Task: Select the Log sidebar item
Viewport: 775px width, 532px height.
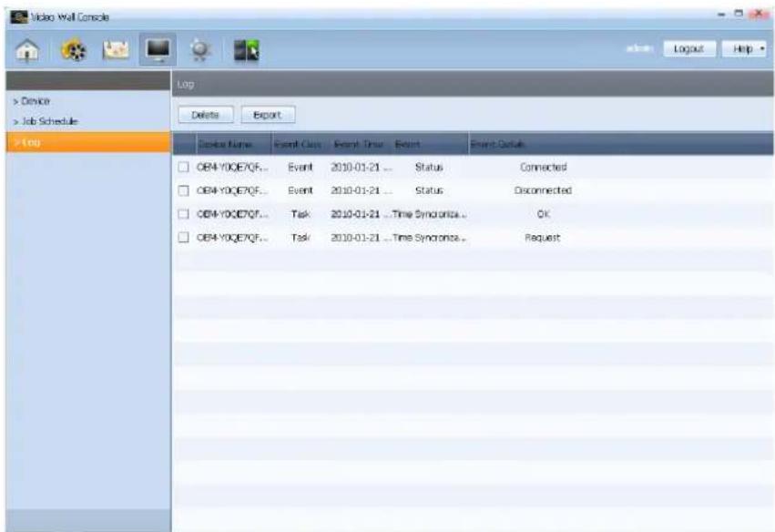Action: click(88, 142)
